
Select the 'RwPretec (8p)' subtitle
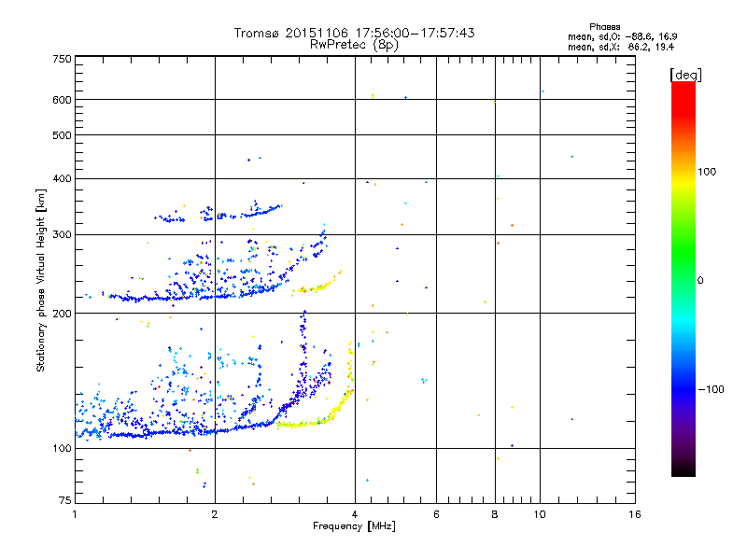[x=354, y=45]
